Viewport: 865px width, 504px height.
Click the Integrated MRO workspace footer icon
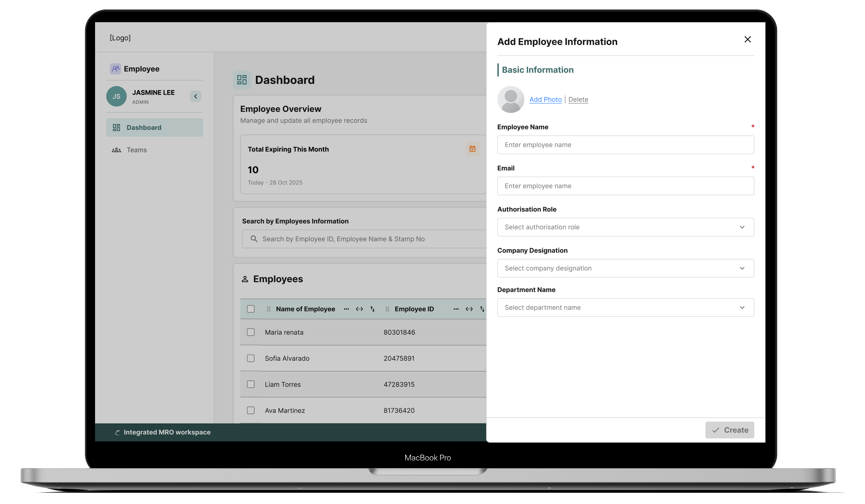118,433
